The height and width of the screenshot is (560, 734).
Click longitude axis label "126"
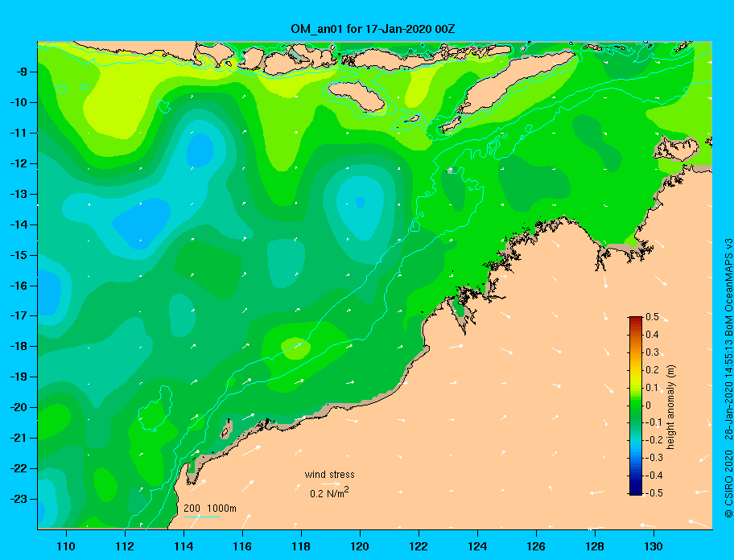pyautogui.click(x=536, y=546)
